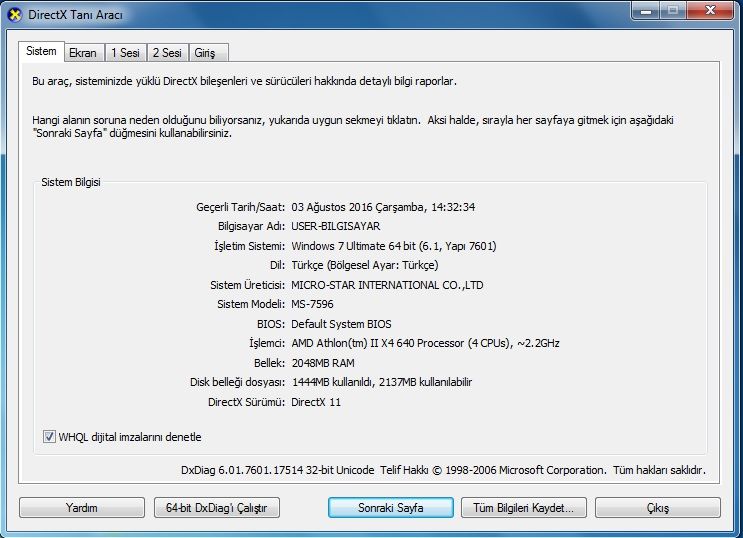Click the Dil label
This screenshot has width=743, height=538.
(x=277, y=265)
